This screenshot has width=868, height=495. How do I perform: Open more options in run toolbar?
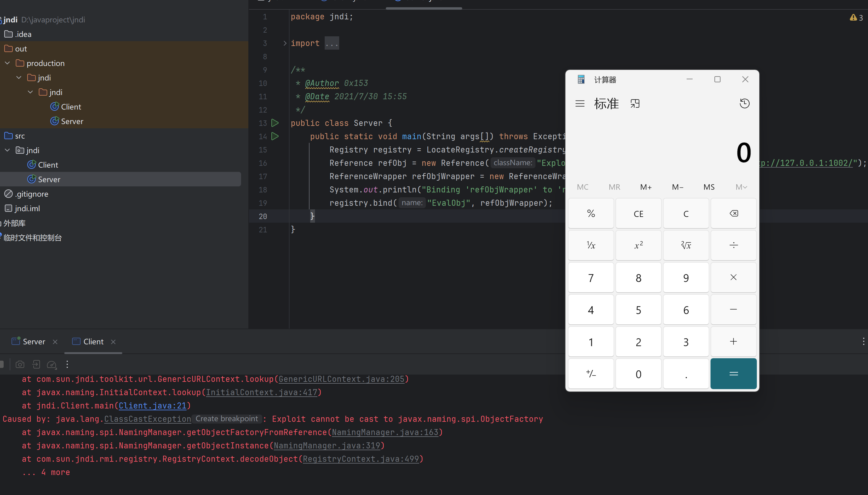(67, 365)
